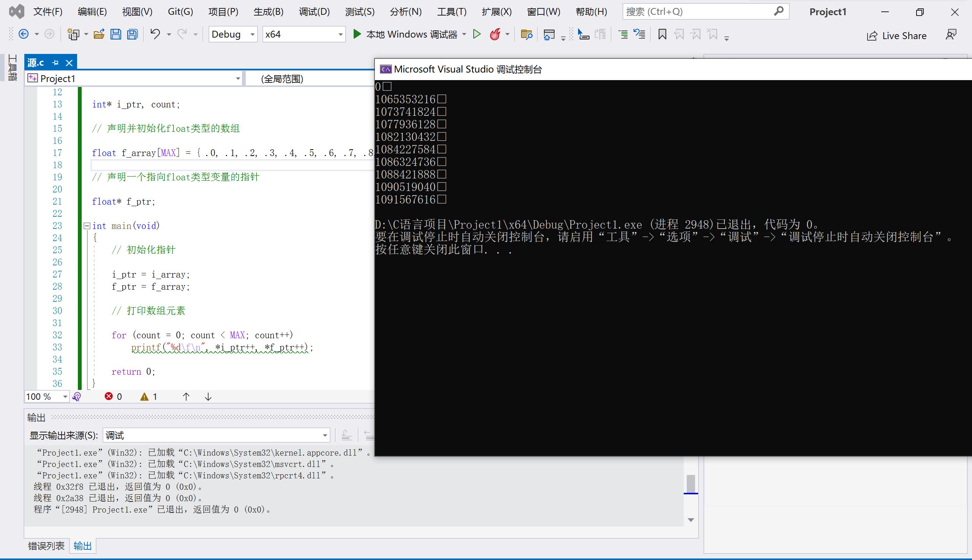Image resolution: width=972 pixels, height=560 pixels.
Task: Start Without Debugging using the hollow play icon
Action: (x=477, y=34)
